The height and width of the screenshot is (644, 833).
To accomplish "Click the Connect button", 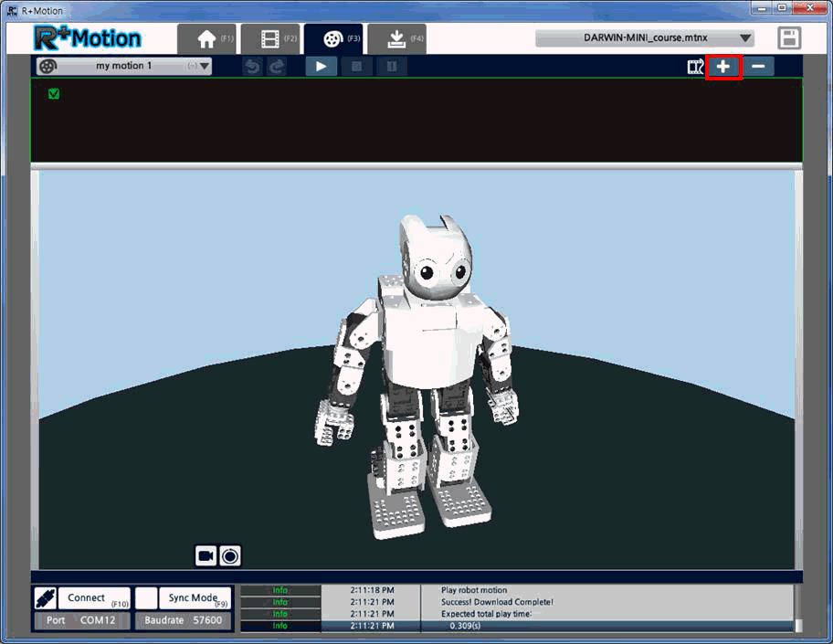I will click(93, 598).
